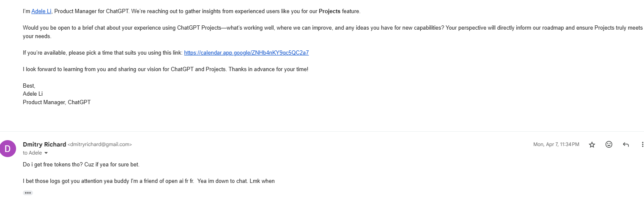The width and height of the screenshot is (644, 210).
Task: Star Dmitry Richard's reply message
Action: coord(592,145)
